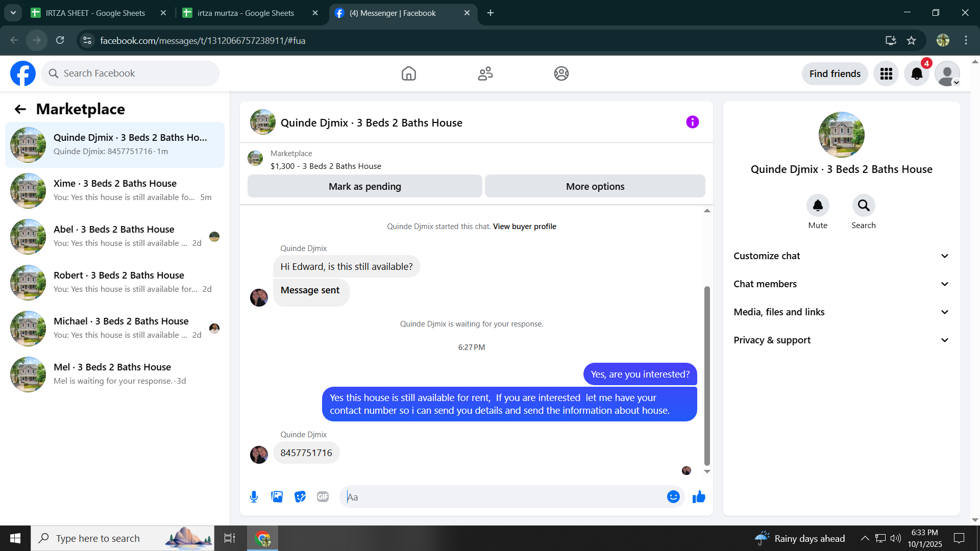Open Chrome three-dot menu
Viewport: 980px width, 551px height.
(x=966, y=40)
